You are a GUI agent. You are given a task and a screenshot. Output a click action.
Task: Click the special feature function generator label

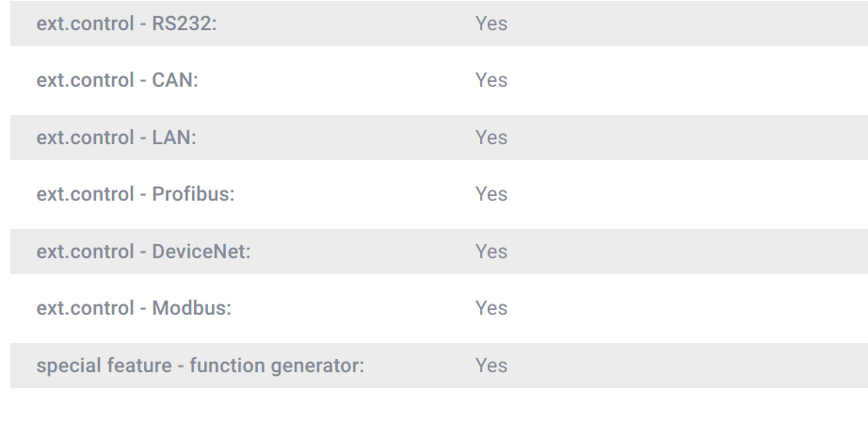click(200, 366)
